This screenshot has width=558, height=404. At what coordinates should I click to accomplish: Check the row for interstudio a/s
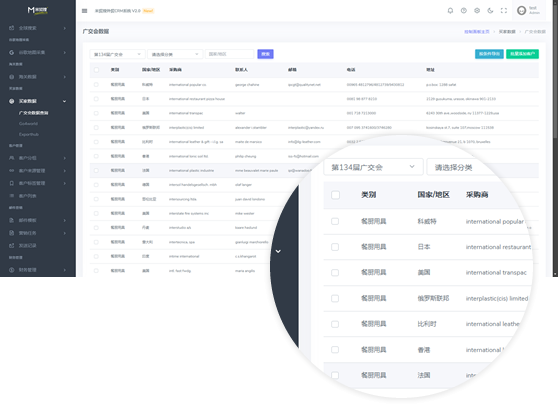click(96, 228)
